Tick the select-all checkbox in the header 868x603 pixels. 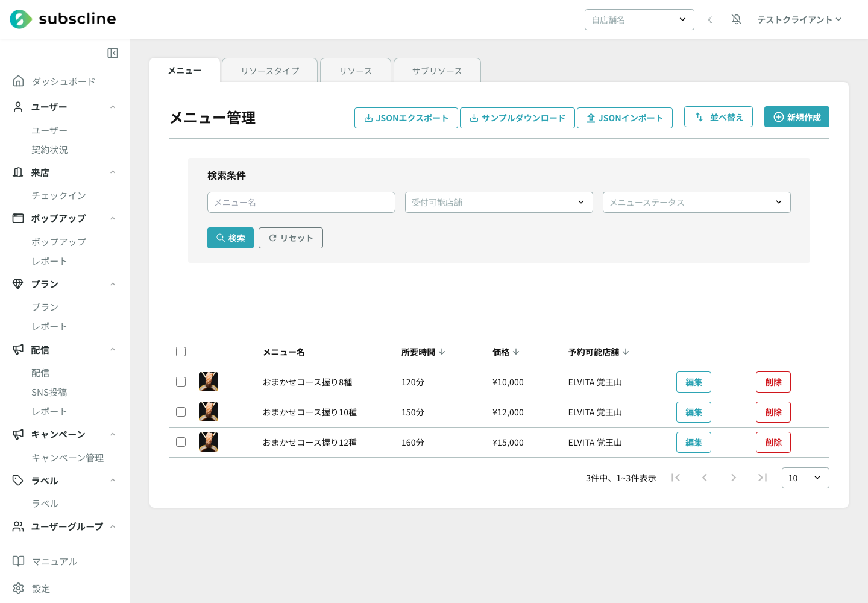tap(181, 352)
